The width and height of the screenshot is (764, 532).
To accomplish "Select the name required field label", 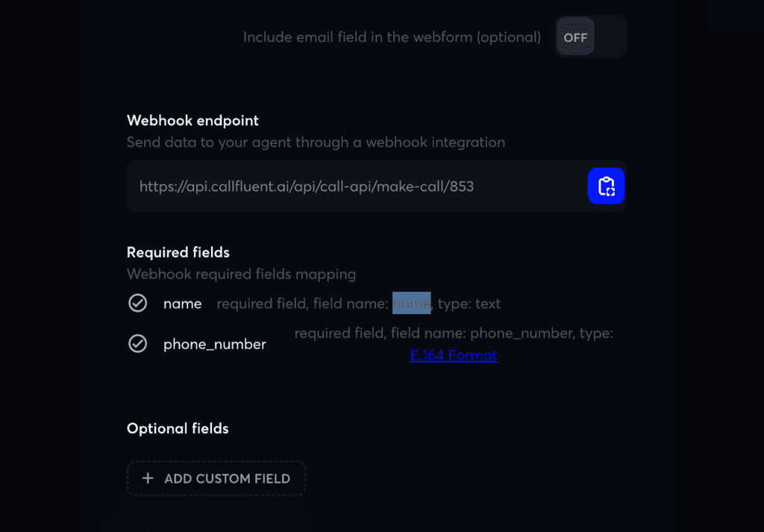I will pyautogui.click(x=183, y=304).
